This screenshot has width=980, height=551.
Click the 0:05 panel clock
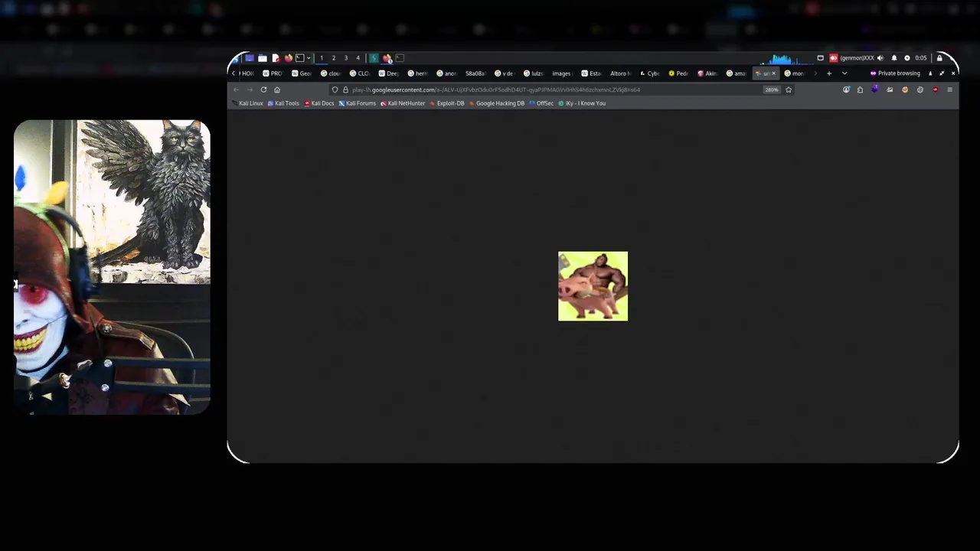coord(920,58)
